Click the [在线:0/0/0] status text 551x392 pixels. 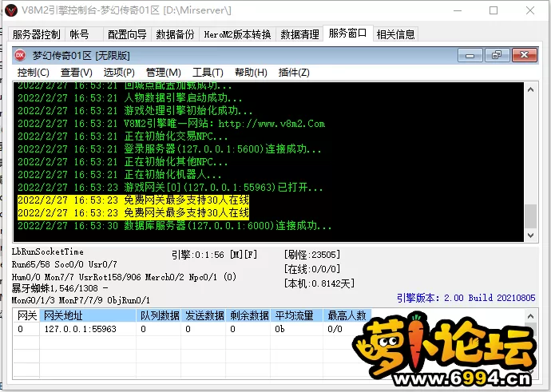pyautogui.click(x=312, y=269)
